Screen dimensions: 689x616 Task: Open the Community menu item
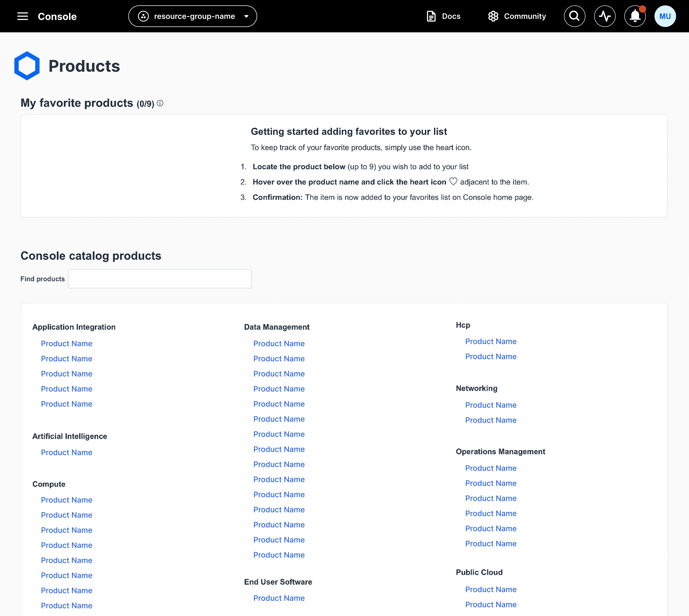[x=525, y=16]
